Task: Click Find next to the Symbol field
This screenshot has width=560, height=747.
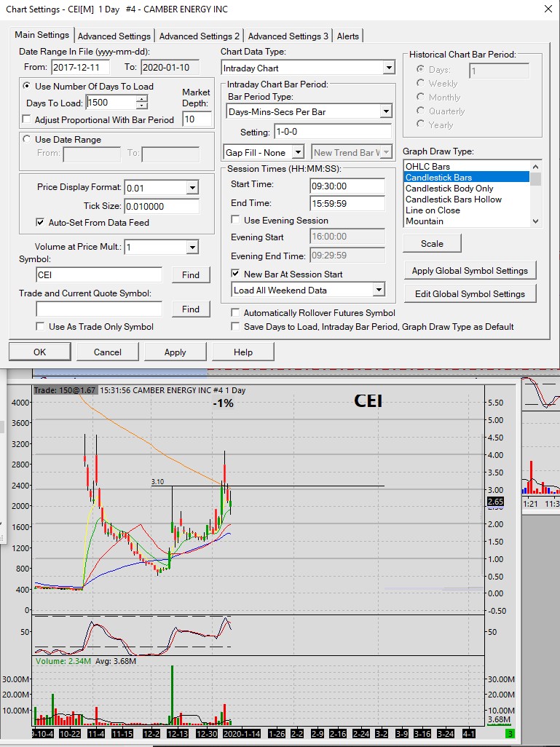Action: pyautogui.click(x=191, y=275)
